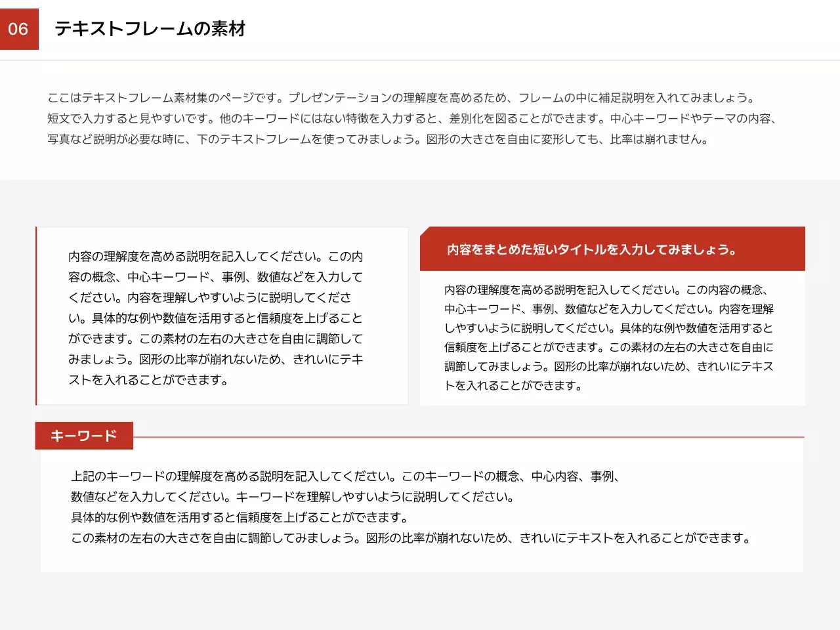Click bottom frame line starting 上記のキーワードの理解度
Screen dimensions: 840x630
pyautogui.click(x=346, y=476)
